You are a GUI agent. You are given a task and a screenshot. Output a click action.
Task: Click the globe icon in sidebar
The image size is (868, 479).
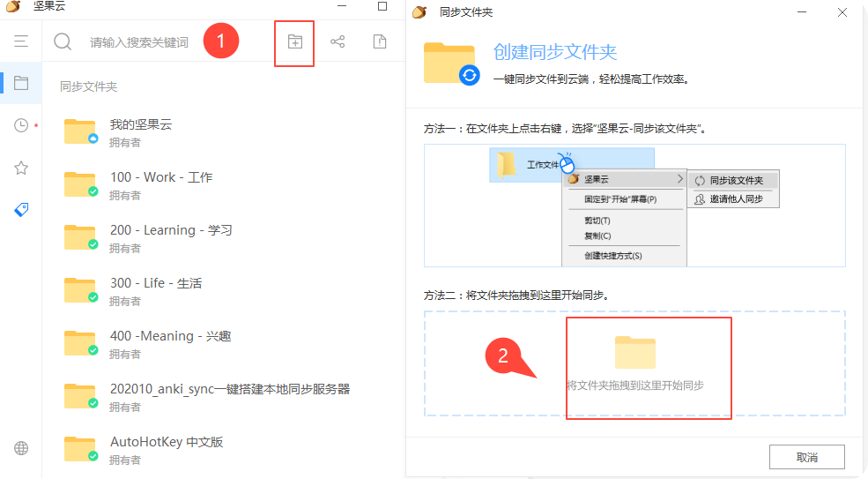[x=21, y=448]
